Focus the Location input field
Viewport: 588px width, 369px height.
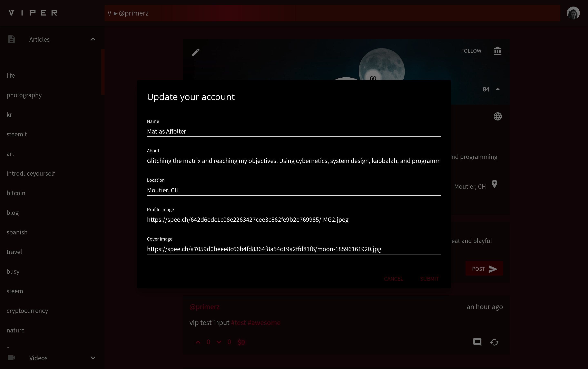(294, 190)
